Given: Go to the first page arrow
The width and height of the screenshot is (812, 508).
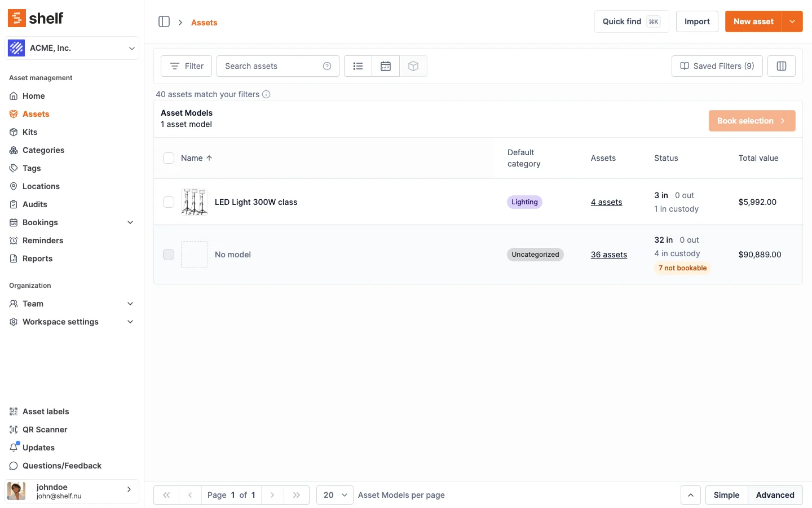Looking at the screenshot, I should (166, 495).
